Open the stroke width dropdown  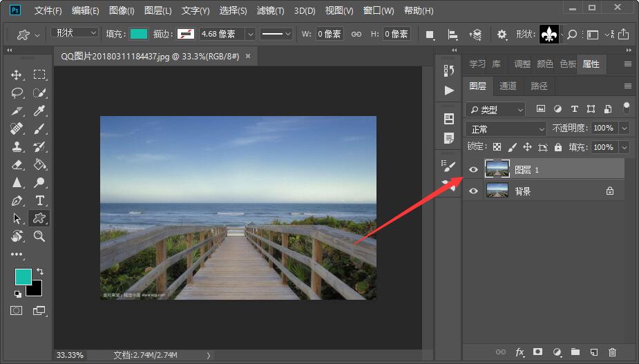[251, 35]
